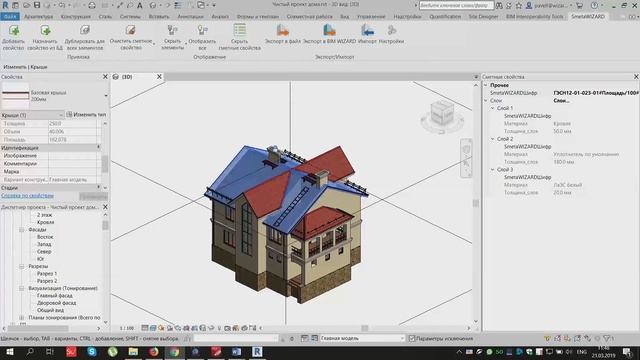Image resolution: width=640 pixels, height=360 pixels.
Task: Click the 1 : 100 view scale button
Action: 127,328
